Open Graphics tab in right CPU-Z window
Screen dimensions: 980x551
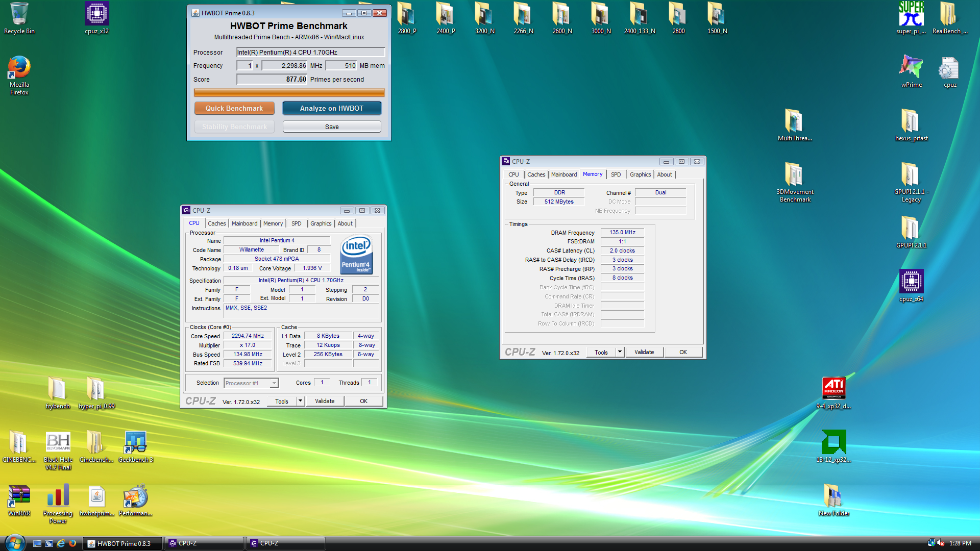pos(640,174)
